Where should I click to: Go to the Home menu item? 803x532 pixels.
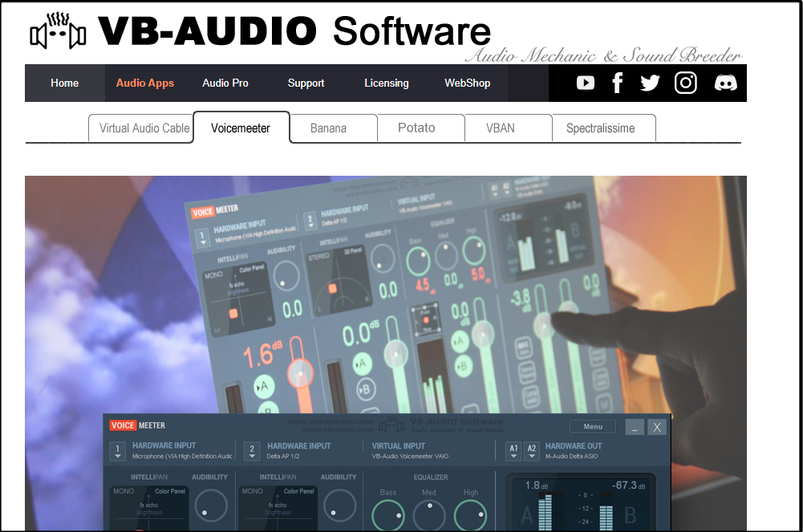coord(64,83)
